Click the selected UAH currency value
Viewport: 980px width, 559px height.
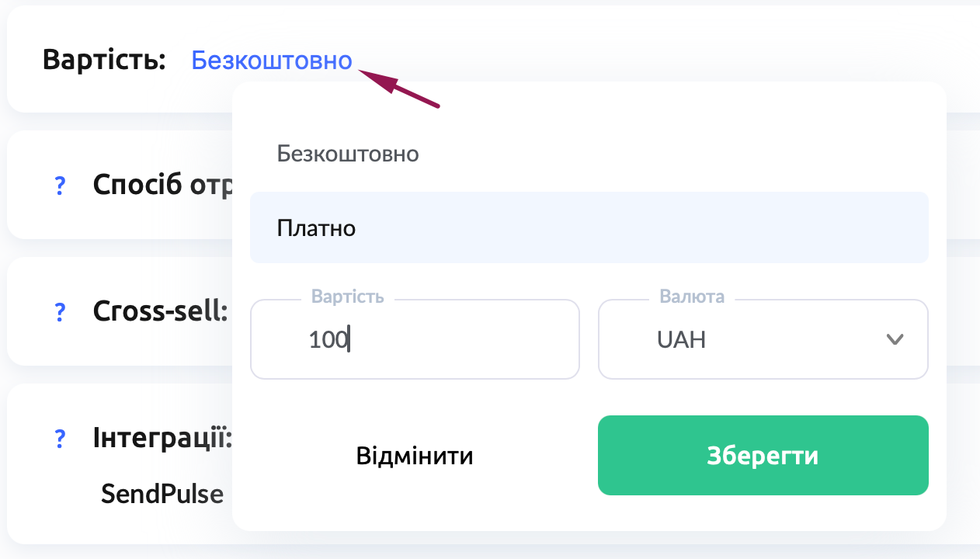[681, 340]
